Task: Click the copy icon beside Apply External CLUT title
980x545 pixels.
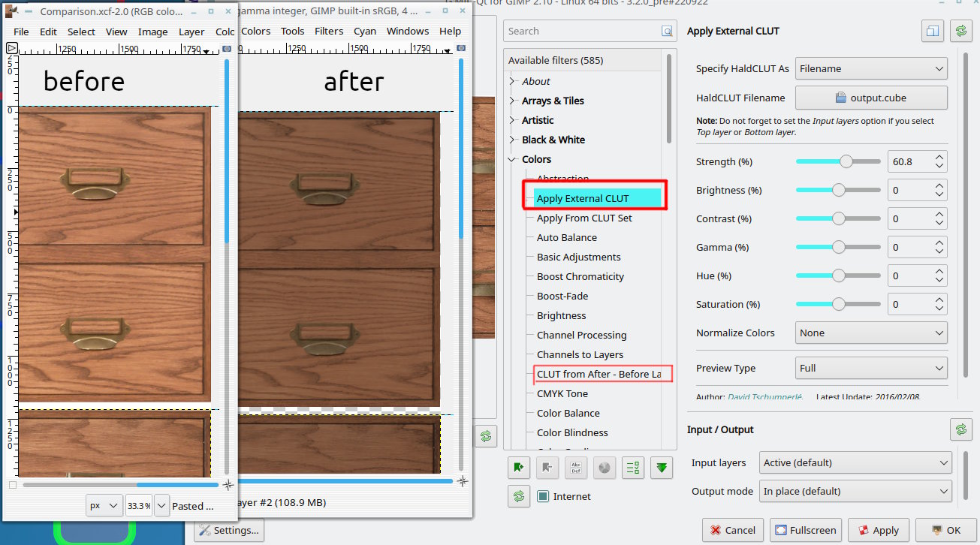Action: tap(932, 32)
